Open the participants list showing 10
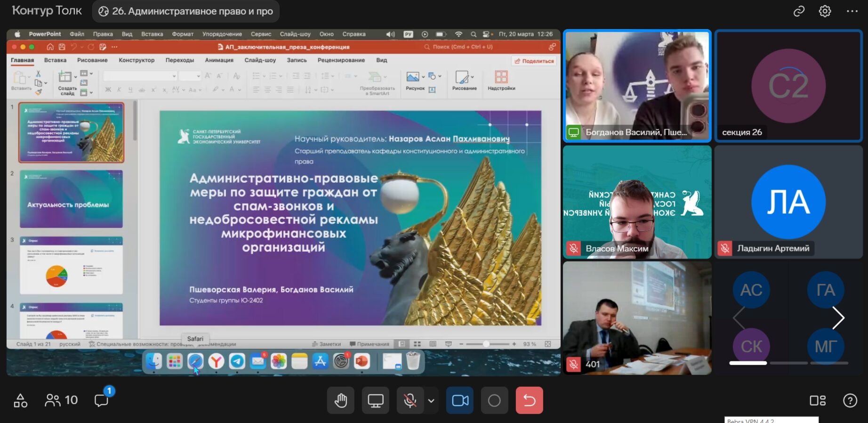868x423 pixels. tap(61, 400)
